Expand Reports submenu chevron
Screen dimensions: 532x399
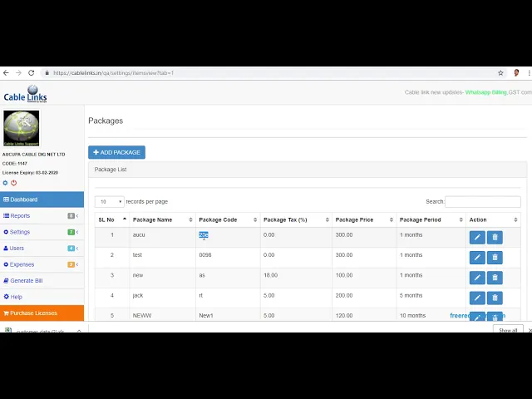(x=77, y=216)
